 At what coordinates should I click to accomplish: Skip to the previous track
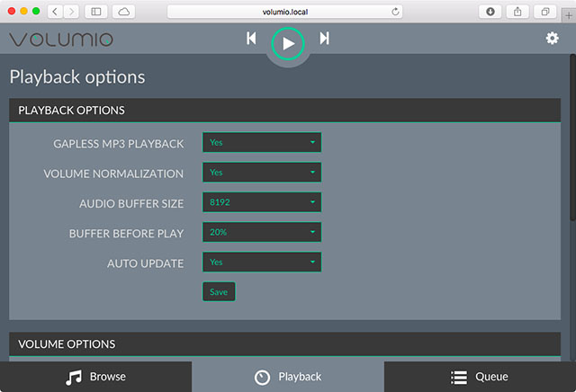[x=252, y=39]
